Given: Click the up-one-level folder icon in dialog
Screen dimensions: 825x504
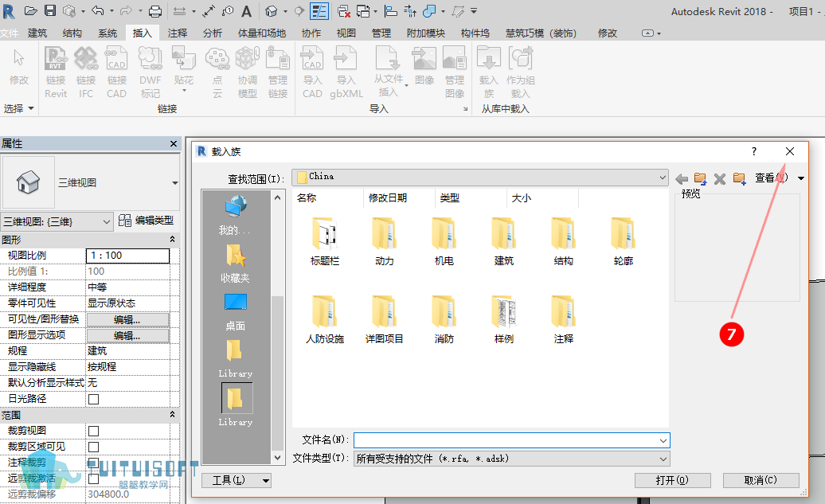Looking at the screenshot, I should click(700, 179).
